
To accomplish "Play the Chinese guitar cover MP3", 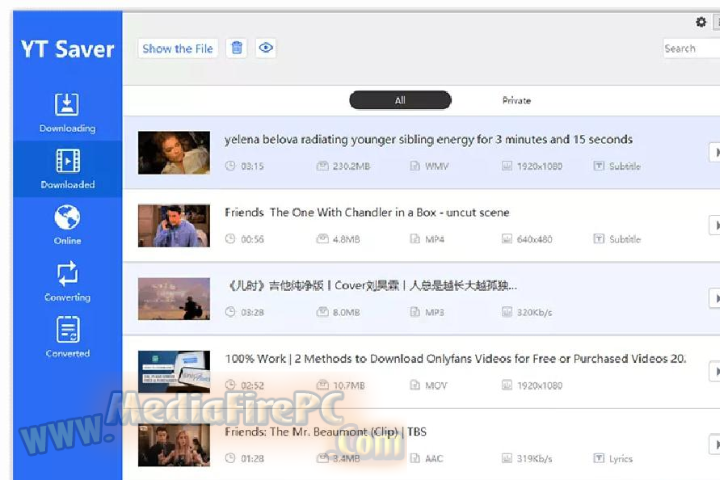I will 715,299.
